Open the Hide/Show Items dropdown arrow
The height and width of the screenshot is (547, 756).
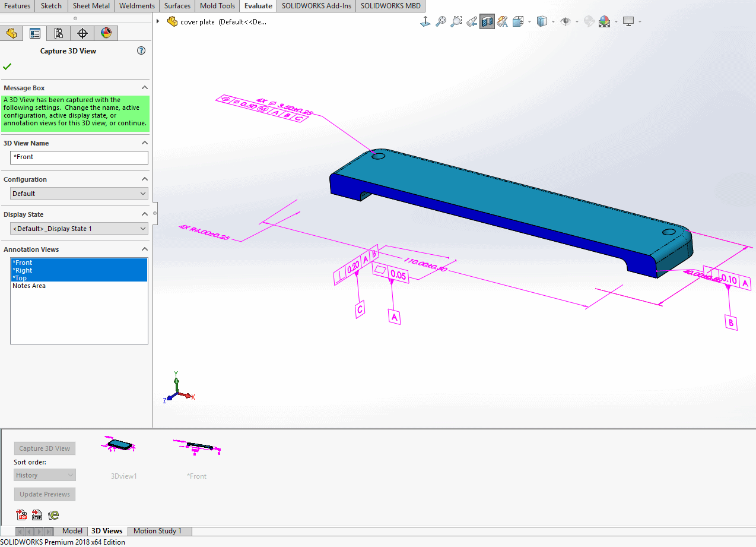[576, 22]
